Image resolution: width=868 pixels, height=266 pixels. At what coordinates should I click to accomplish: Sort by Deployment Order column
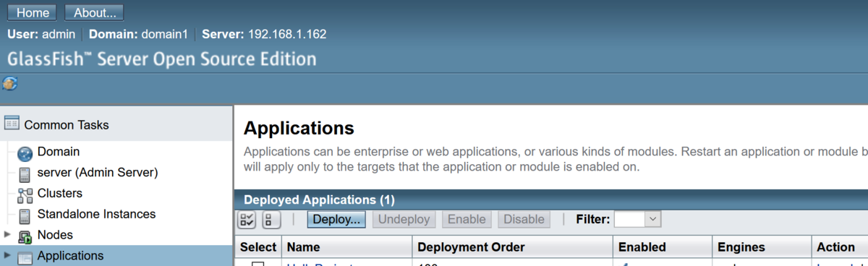tap(471, 247)
